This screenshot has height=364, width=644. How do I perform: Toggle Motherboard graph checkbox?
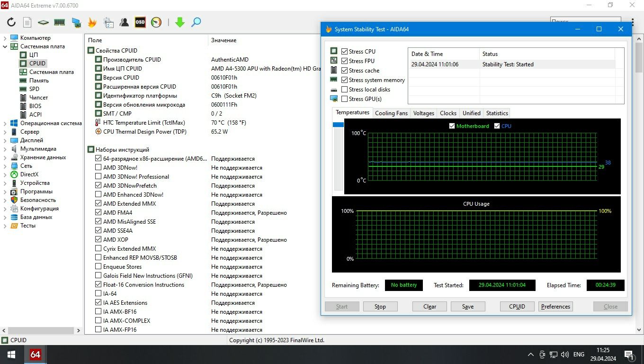(x=452, y=126)
